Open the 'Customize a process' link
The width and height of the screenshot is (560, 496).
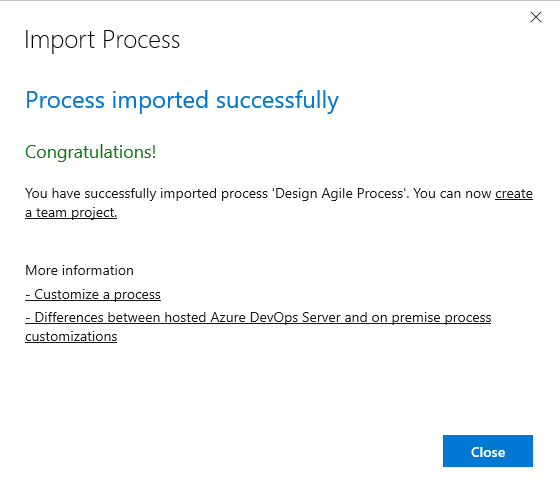point(93,294)
